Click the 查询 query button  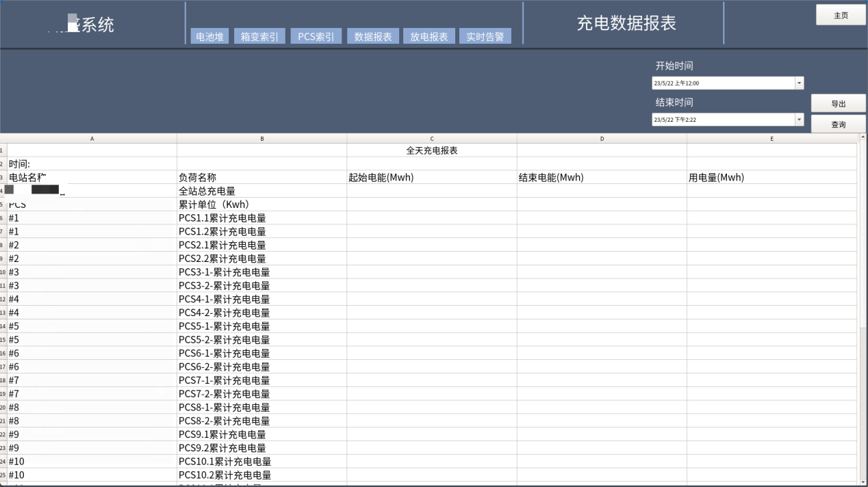(x=838, y=124)
